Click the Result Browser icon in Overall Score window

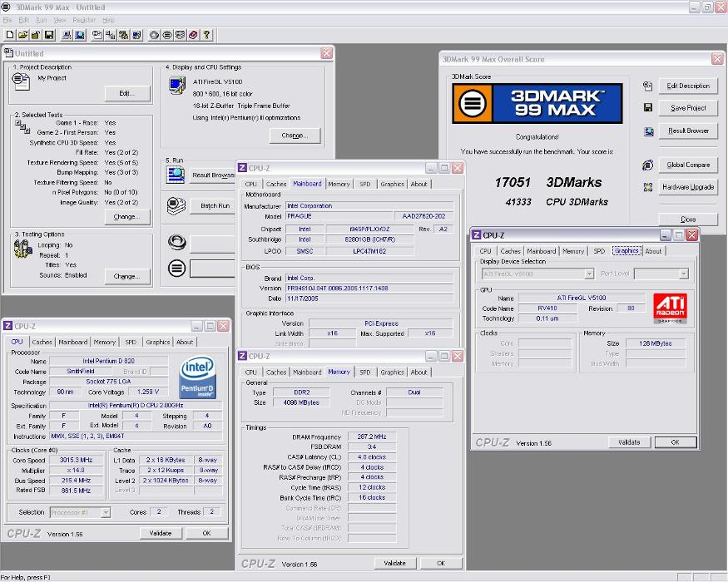pyautogui.click(x=649, y=131)
